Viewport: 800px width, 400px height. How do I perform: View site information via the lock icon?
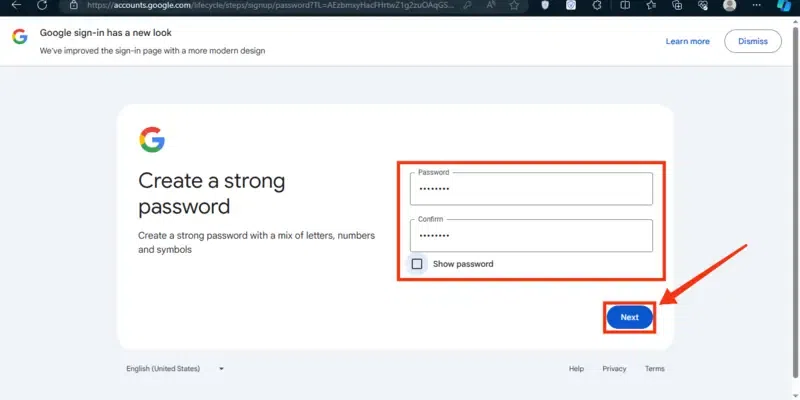tap(74, 5)
